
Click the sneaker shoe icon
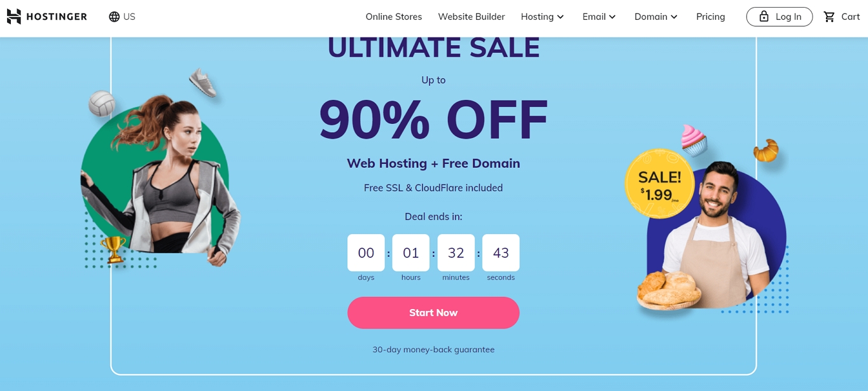tap(203, 83)
